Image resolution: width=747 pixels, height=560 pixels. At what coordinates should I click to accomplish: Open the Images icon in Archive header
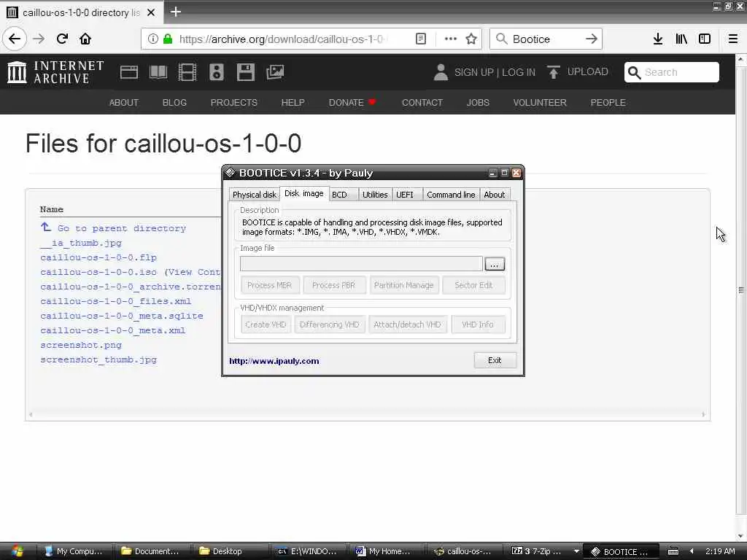[x=275, y=72]
